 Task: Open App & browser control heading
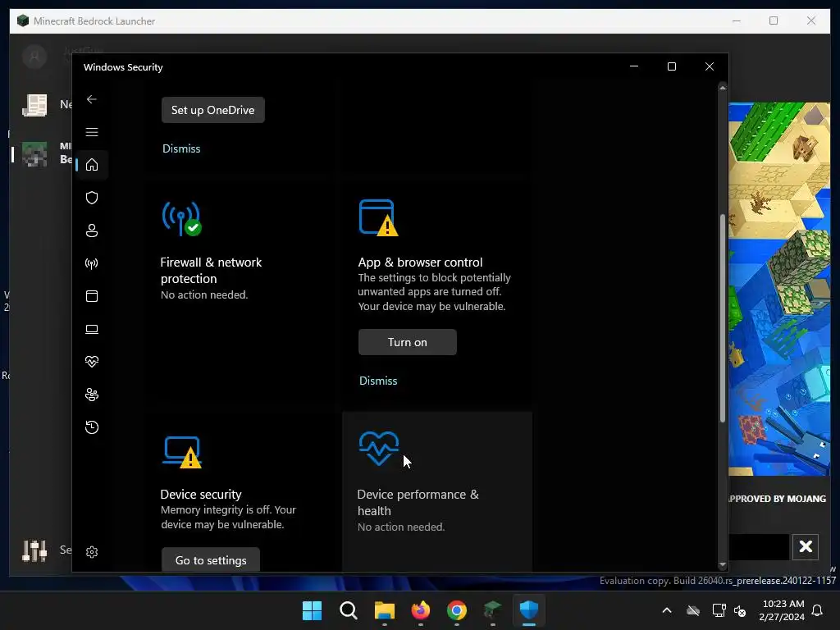(421, 262)
